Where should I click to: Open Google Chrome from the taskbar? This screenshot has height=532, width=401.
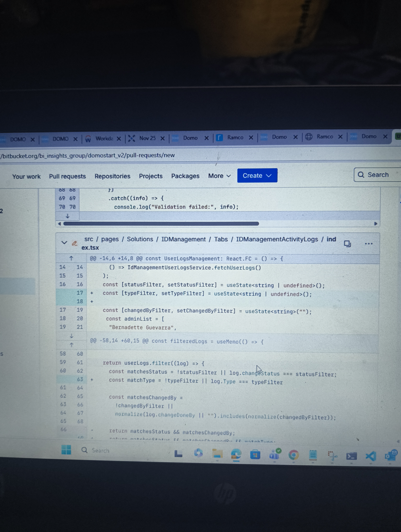[x=293, y=455]
